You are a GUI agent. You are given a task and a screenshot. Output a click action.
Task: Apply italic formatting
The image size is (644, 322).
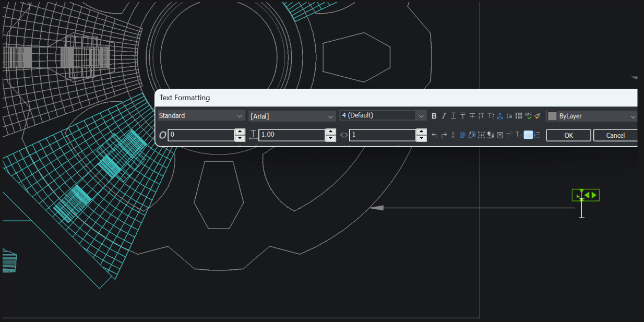pos(443,115)
